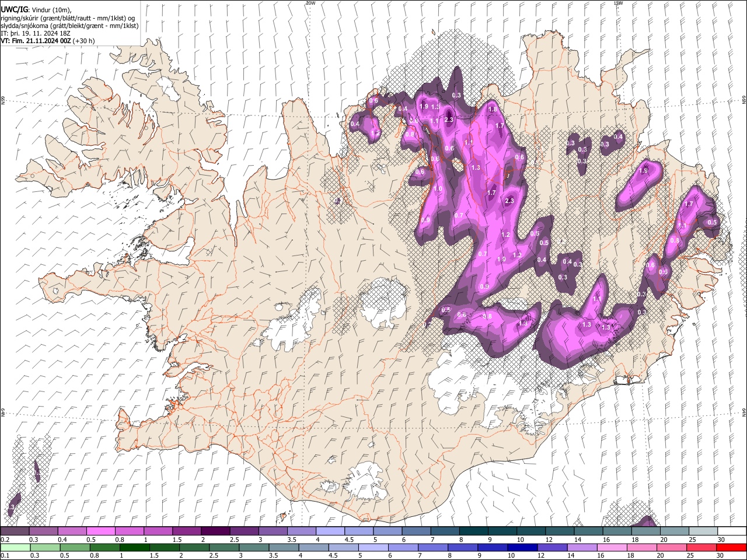The height and width of the screenshot is (560, 747).
Task: Click the '(+30 h)' forecast offset text
Action: point(83,41)
